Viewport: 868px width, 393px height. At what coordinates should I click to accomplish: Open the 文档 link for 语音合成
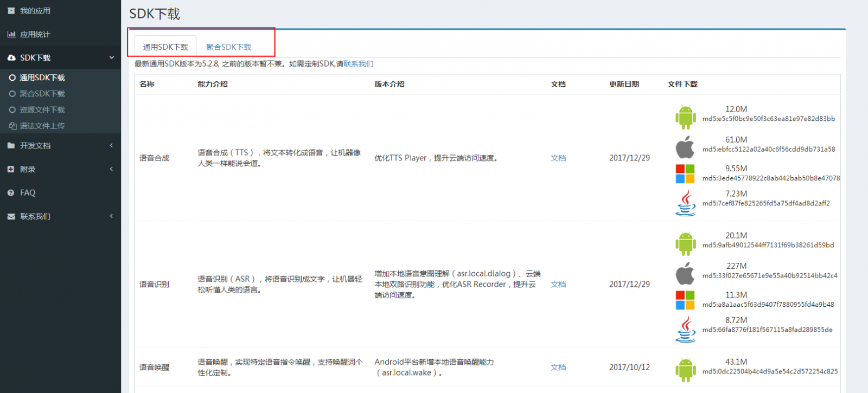tap(558, 158)
